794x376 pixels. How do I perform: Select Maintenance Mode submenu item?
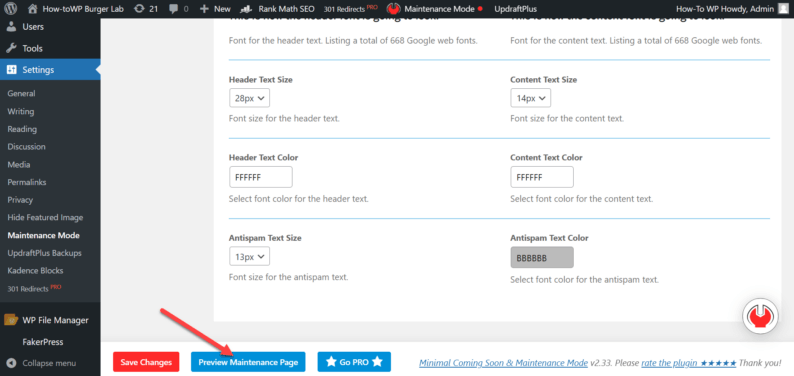(x=44, y=235)
